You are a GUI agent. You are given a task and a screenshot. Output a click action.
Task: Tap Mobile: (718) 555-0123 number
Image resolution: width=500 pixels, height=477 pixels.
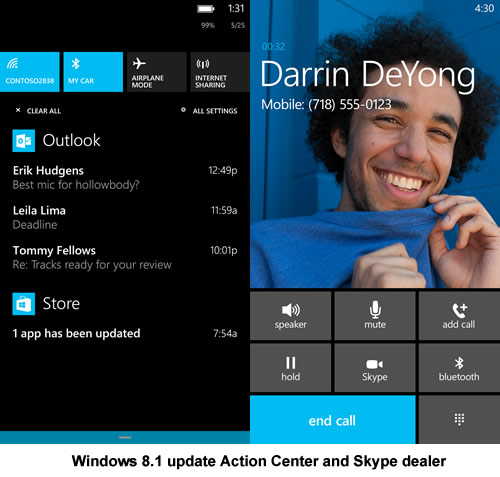click(326, 105)
